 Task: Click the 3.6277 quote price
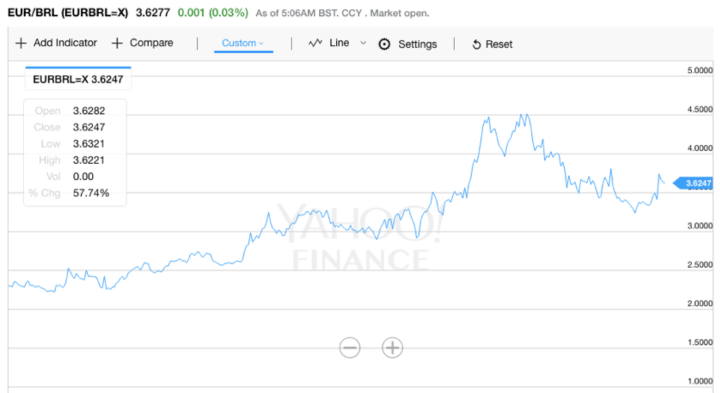click(x=153, y=12)
